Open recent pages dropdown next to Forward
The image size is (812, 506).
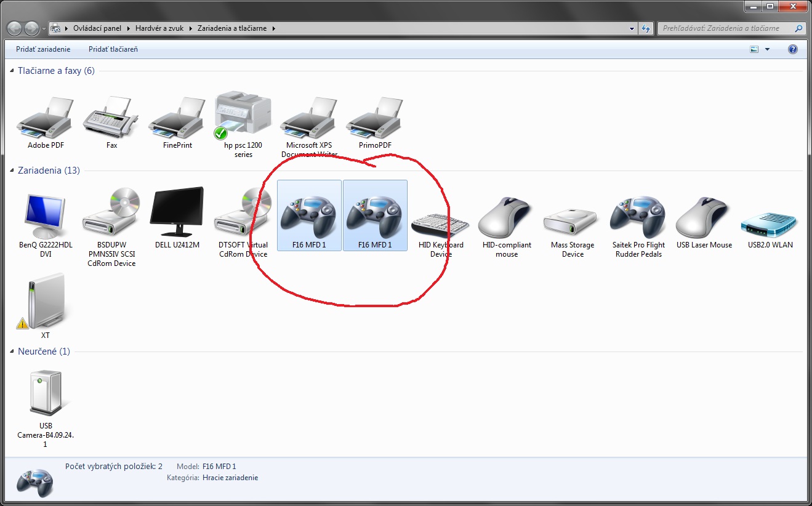[44, 29]
